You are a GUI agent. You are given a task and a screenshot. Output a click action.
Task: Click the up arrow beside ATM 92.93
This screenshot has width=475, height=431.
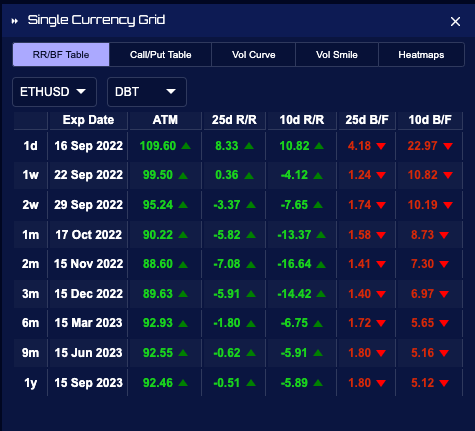[x=183, y=323]
